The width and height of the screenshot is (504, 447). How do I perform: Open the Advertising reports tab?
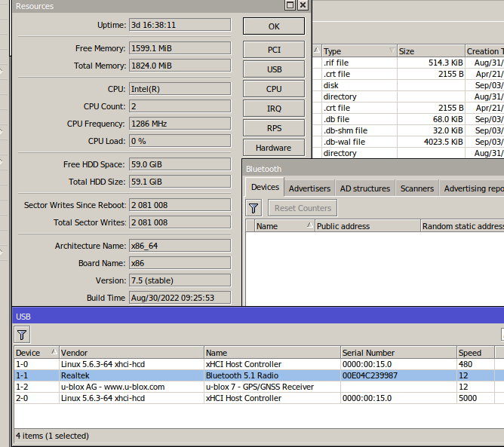click(x=472, y=188)
